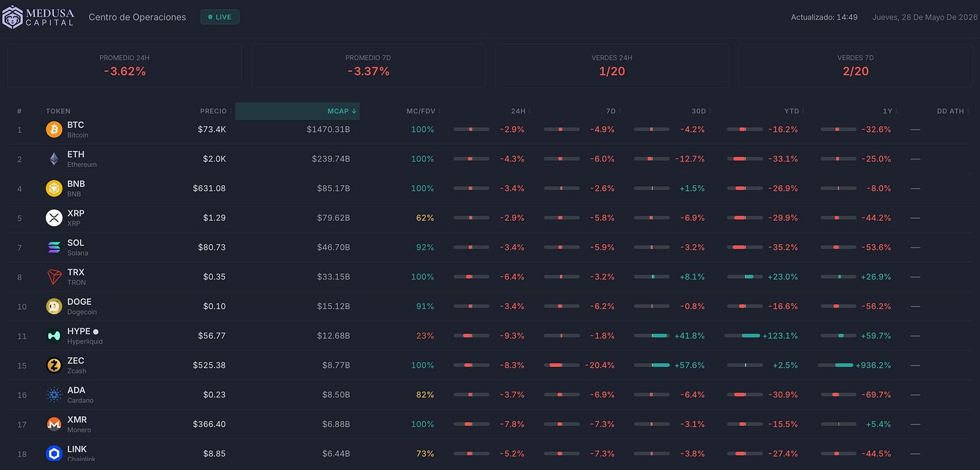Click rank number 11 of HYPE row
980x470 pixels.
pyautogui.click(x=22, y=336)
